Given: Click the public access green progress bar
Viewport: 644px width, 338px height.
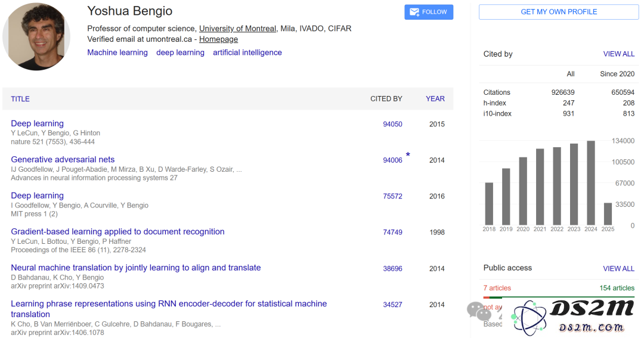Looking at the screenshot, I should point(562,297).
